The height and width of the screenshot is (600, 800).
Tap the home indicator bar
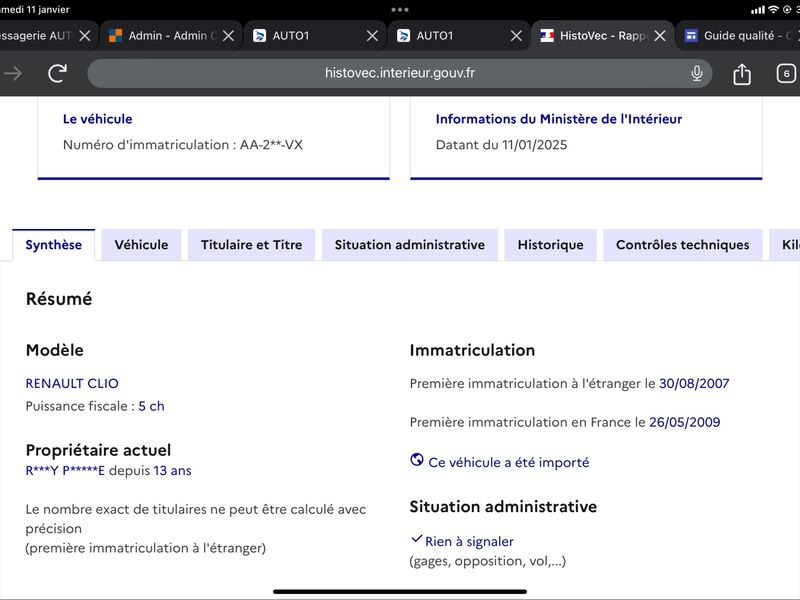[399, 592]
